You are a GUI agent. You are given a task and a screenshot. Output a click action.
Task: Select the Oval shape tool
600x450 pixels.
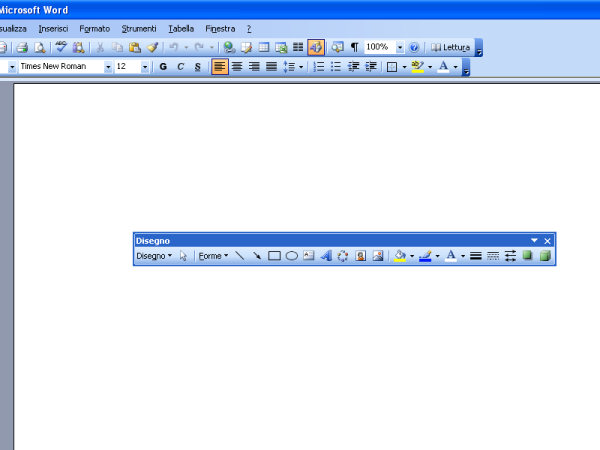(291, 256)
